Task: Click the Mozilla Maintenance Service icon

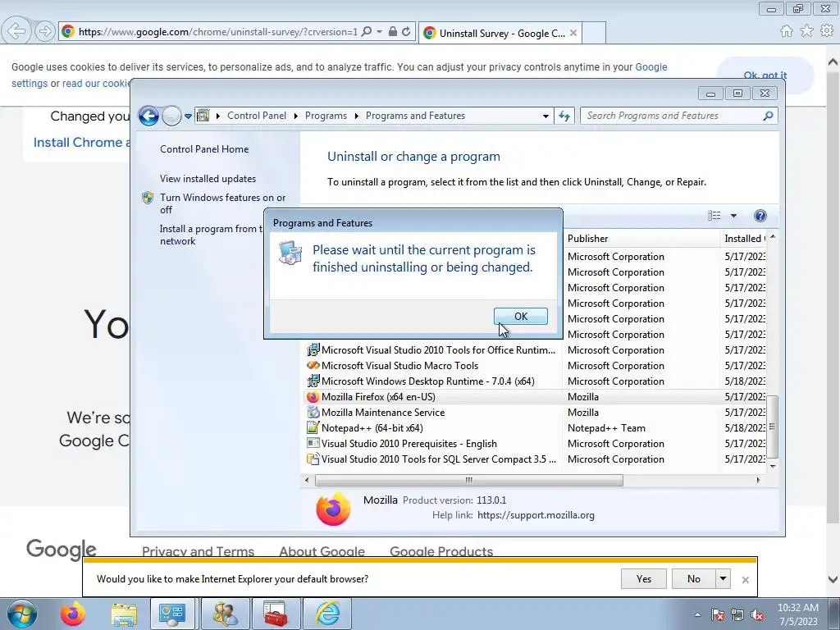Action: pos(313,413)
